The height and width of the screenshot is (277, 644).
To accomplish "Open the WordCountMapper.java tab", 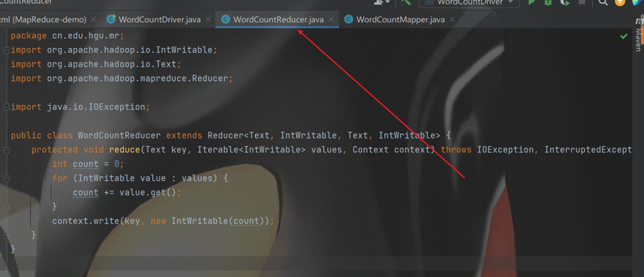I will tap(400, 20).
